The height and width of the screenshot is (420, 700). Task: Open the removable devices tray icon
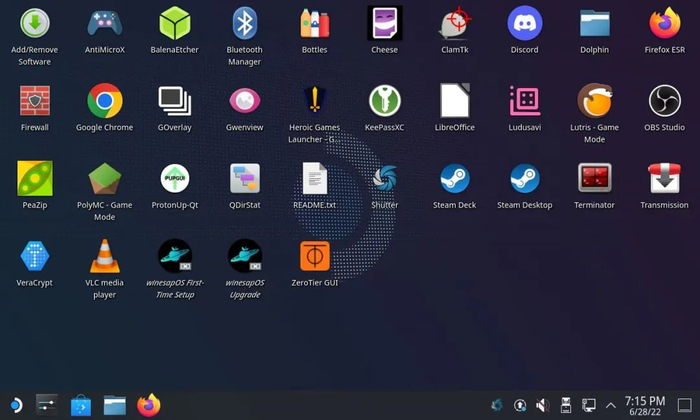[566, 405]
